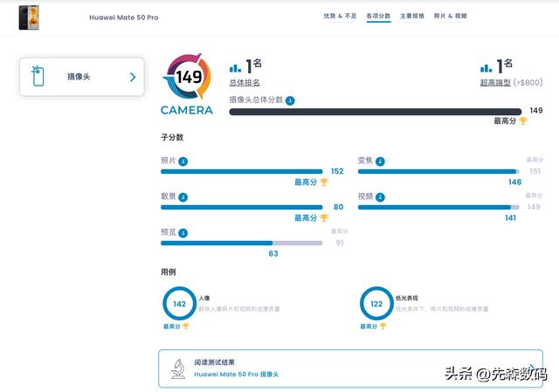
Task: Click the 人像 score circle 142
Action: tap(179, 304)
